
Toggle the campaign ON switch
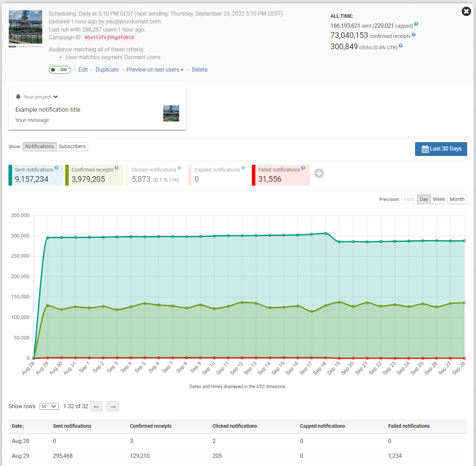coord(59,70)
